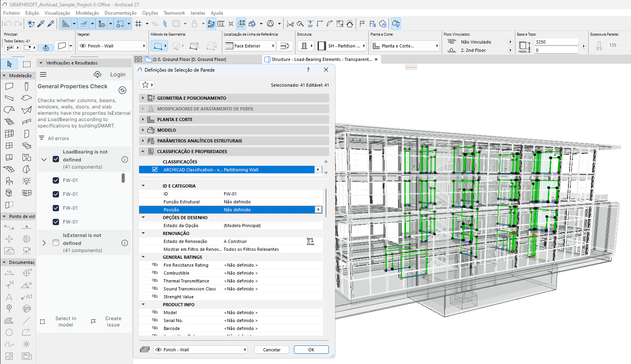Click the refresh check icon beside General Properties
The height and width of the screenshot is (364, 631).
pyautogui.click(x=122, y=90)
